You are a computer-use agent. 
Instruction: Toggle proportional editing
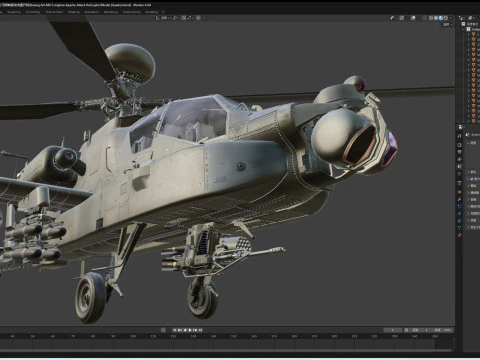click(x=198, y=18)
